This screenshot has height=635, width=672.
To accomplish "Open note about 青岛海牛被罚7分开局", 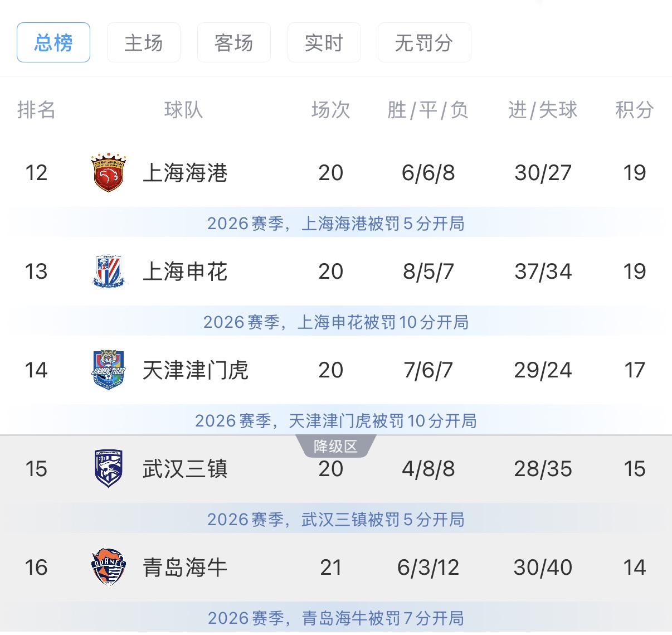I will [x=336, y=618].
